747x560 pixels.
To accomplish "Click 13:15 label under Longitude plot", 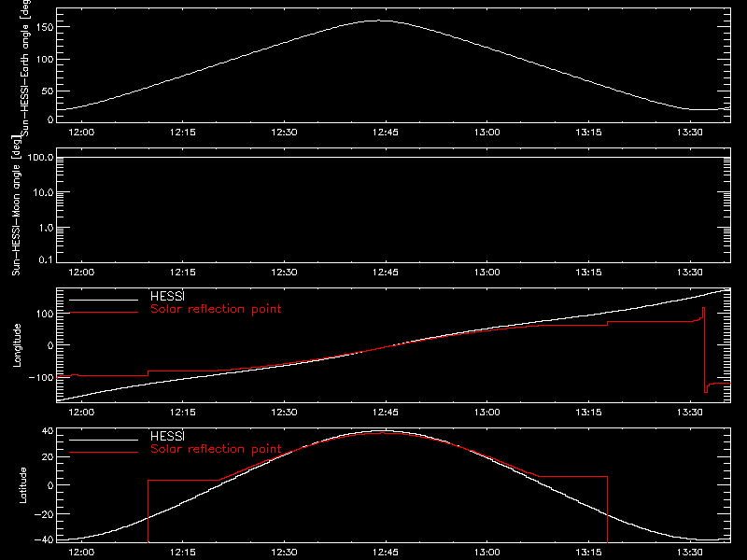I will pyautogui.click(x=588, y=412).
